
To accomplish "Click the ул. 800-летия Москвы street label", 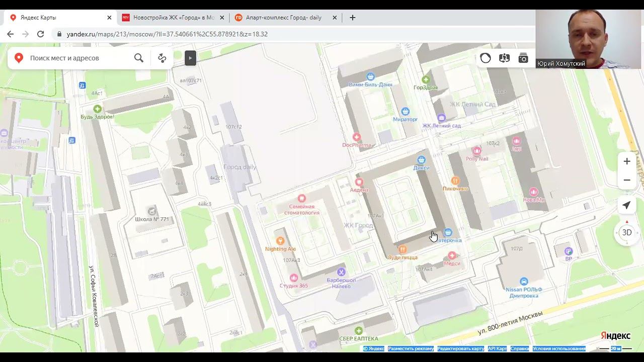I will pos(511,323).
